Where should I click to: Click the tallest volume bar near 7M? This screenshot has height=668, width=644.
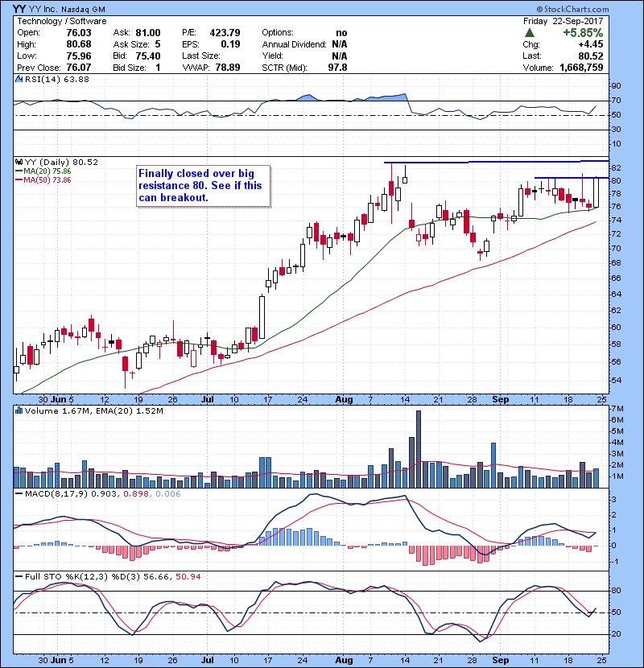point(419,449)
